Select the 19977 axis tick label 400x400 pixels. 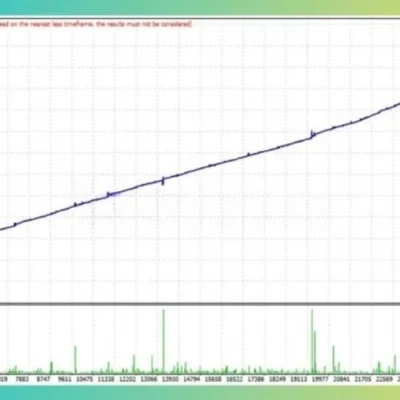[320, 379]
